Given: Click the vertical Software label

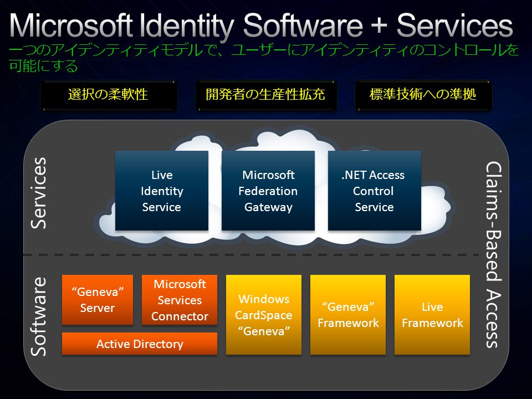Looking at the screenshot, I should pos(38,316).
